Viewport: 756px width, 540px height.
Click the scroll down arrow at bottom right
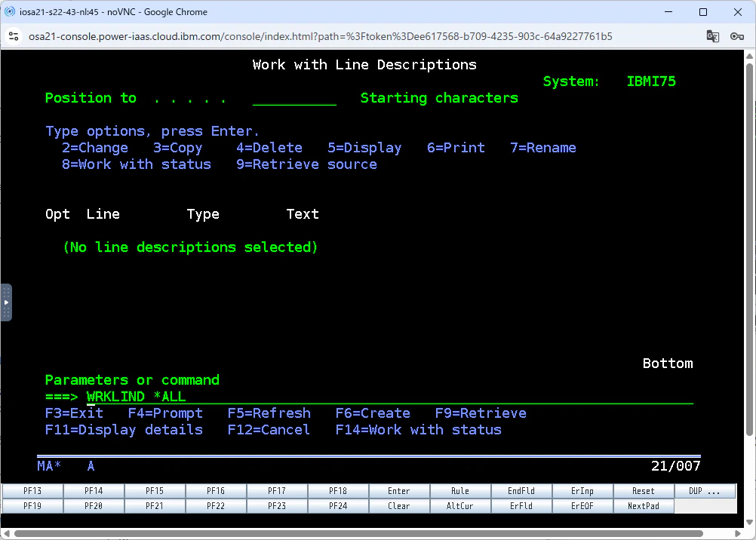pyautogui.click(x=750, y=521)
